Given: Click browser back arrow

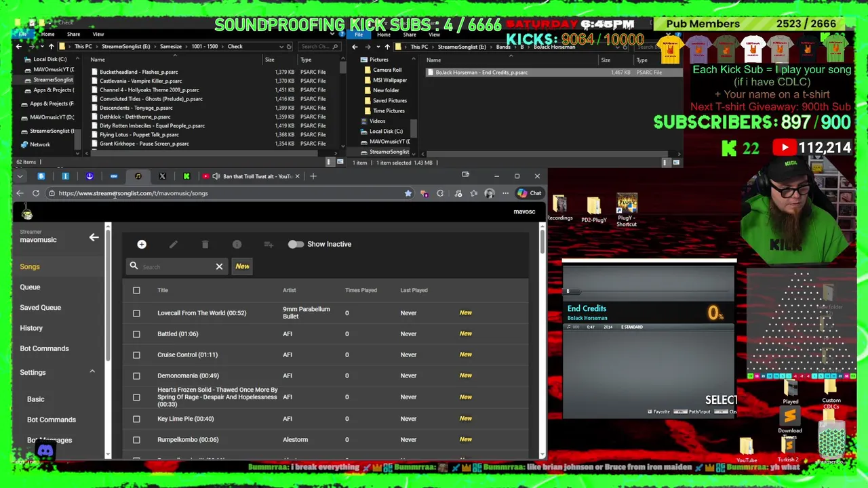Looking at the screenshot, I should (20, 193).
